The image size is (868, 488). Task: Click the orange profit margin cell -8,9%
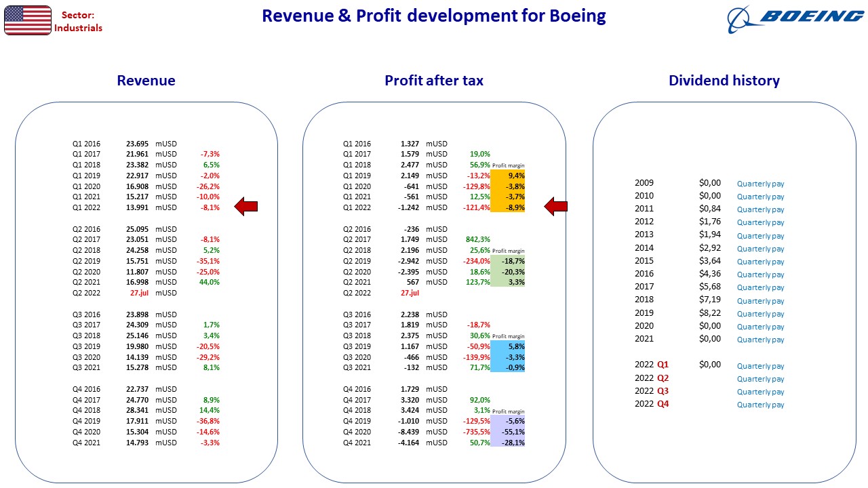tap(507, 207)
